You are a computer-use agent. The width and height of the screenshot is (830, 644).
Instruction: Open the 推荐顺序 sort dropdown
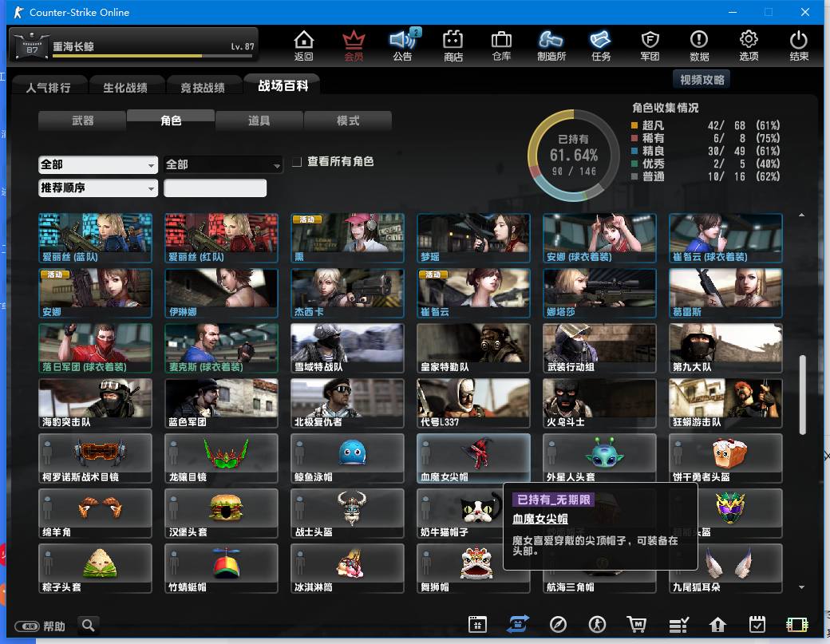(x=98, y=188)
